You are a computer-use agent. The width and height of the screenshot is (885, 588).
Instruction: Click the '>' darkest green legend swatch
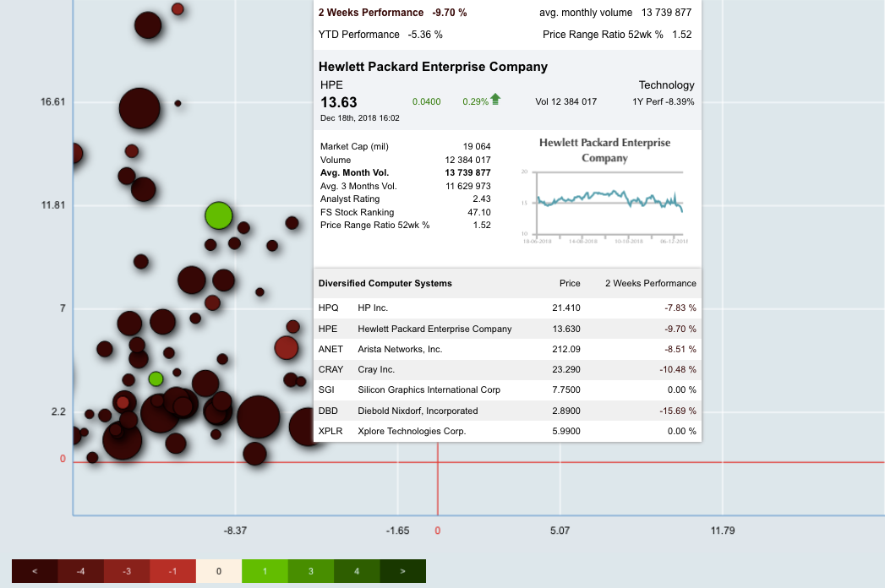[402, 571]
